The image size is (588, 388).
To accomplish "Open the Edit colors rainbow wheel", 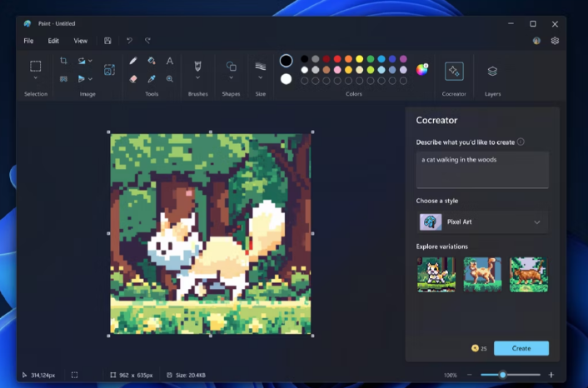I will 422,69.
